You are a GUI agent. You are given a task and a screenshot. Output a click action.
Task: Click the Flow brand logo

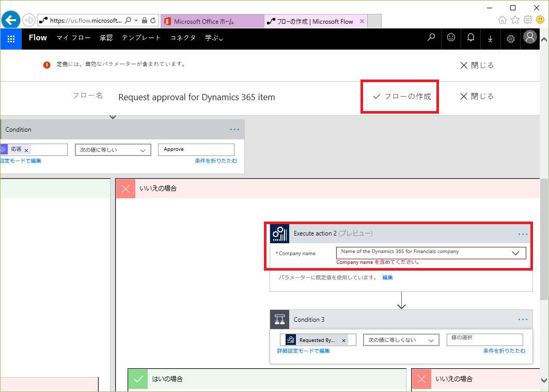(x=38, y=38)
